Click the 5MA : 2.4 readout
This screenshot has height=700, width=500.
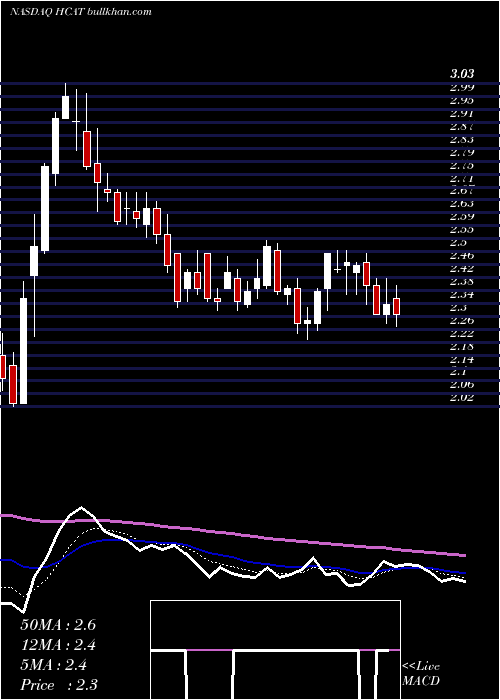coord(54,665)
